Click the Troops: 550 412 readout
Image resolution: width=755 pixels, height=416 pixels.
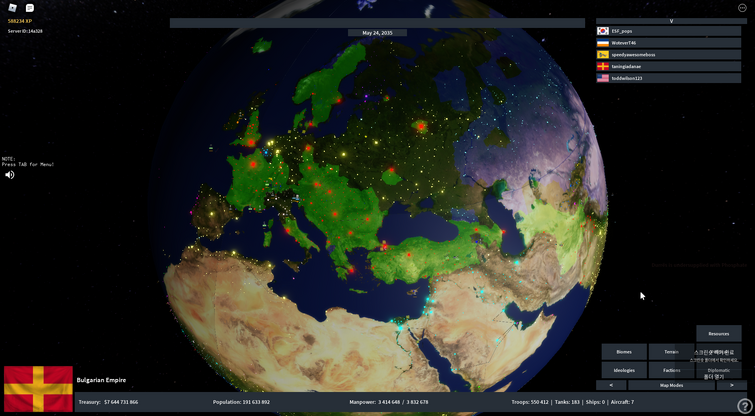530,402
